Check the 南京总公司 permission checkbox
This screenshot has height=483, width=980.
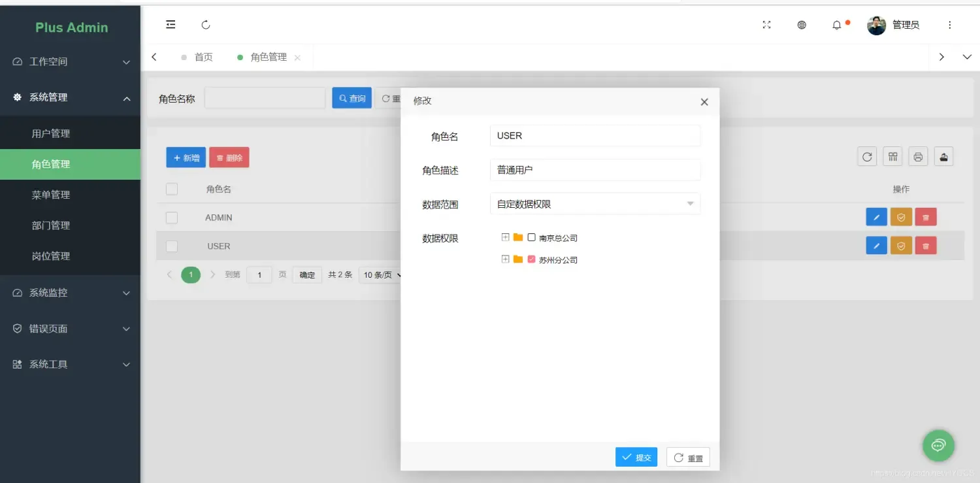click(531, 237)
